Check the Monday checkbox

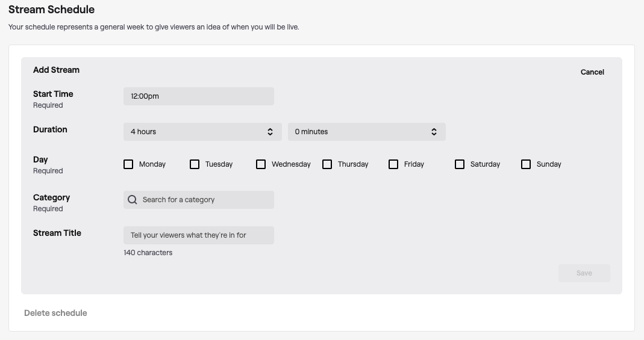pos(128,164)
